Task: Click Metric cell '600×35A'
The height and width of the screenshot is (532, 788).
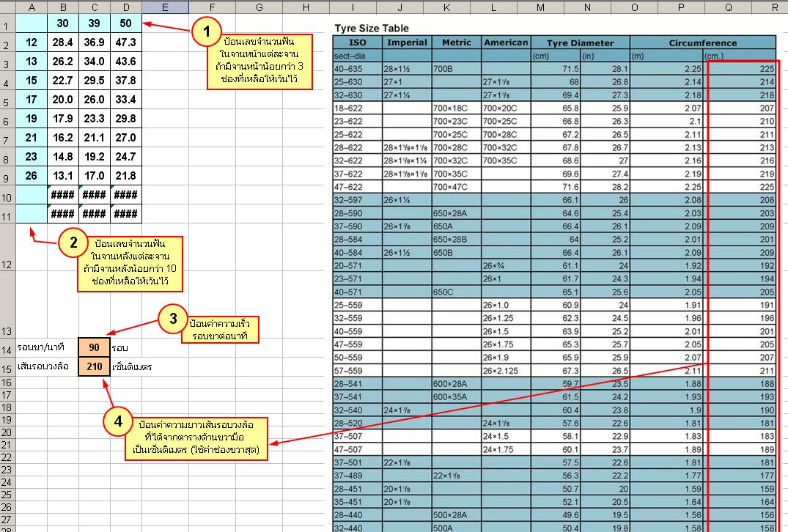Action: coord(457,397)
